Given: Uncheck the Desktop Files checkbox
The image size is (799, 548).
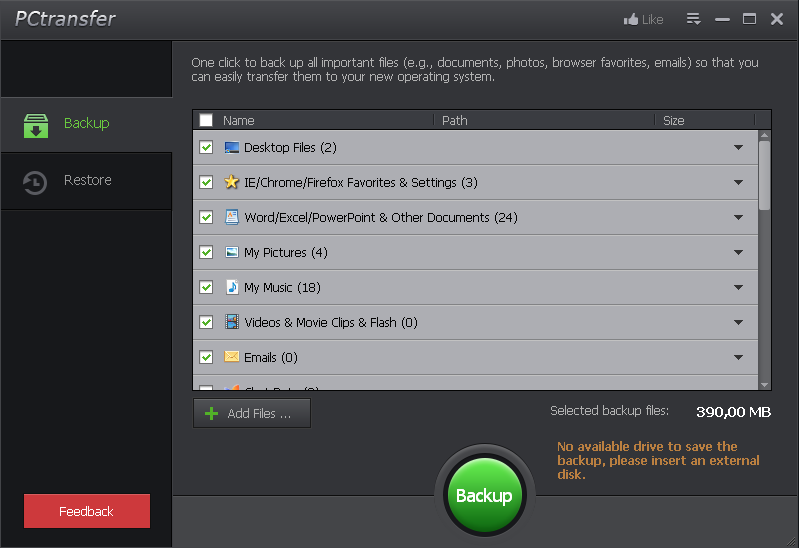Looking at the screenshot, I should click(206, 147).
